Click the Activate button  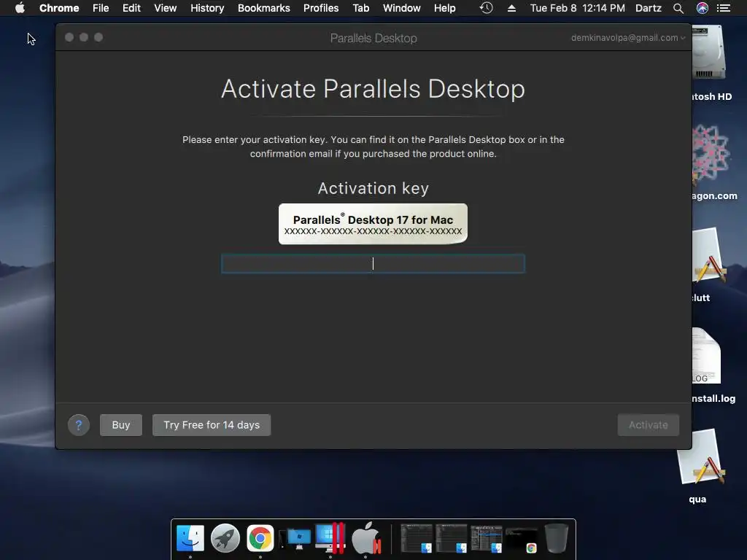pos(648,425)
